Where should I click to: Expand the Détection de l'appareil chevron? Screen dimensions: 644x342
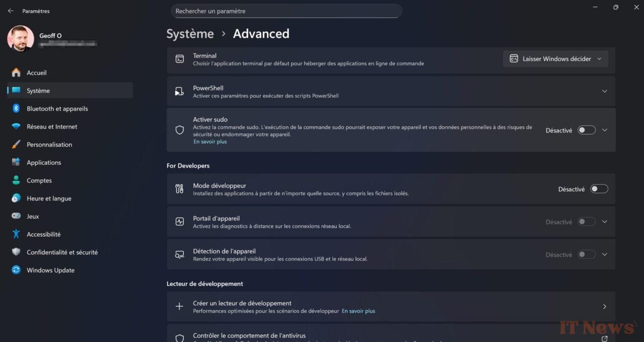(x=605, y=254)
